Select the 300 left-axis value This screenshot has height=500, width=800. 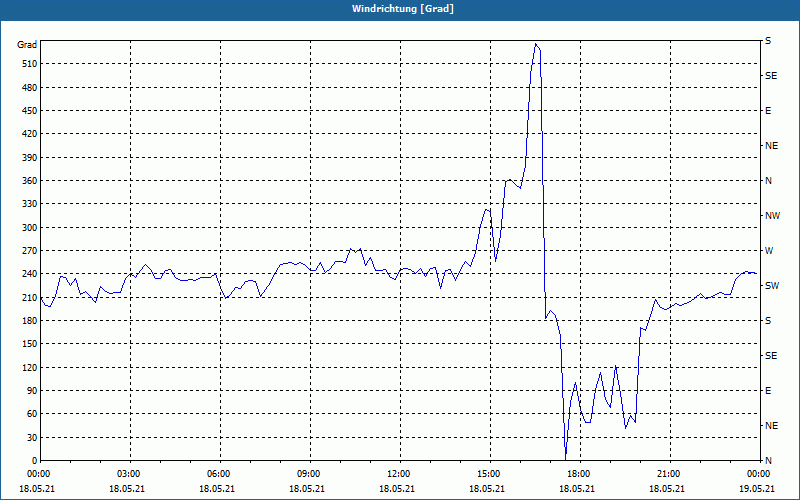[x=29, y=228]
